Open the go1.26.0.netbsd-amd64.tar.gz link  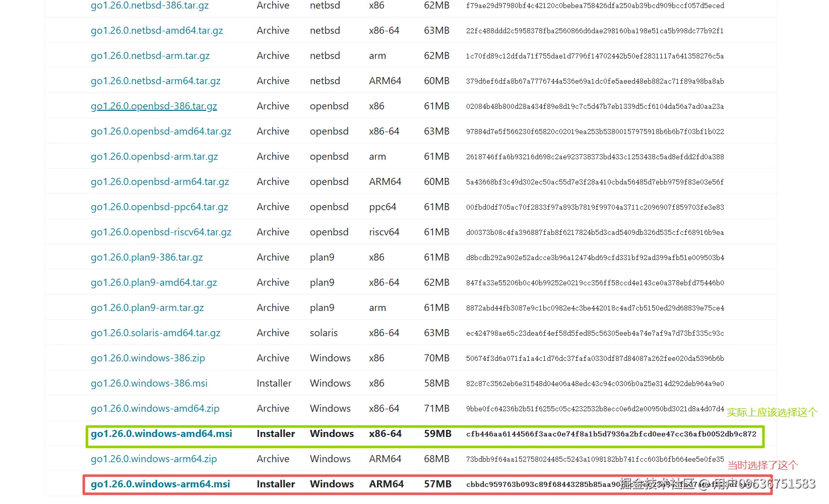(x=157, y=31)
